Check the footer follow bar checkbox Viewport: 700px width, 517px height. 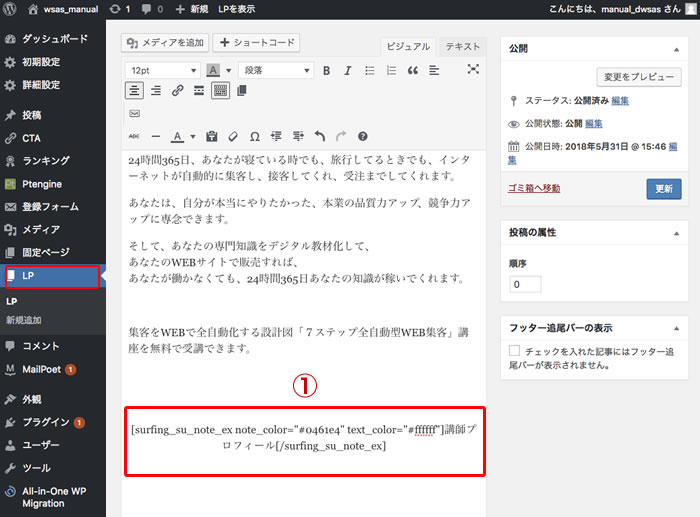(x=514, y=351)
